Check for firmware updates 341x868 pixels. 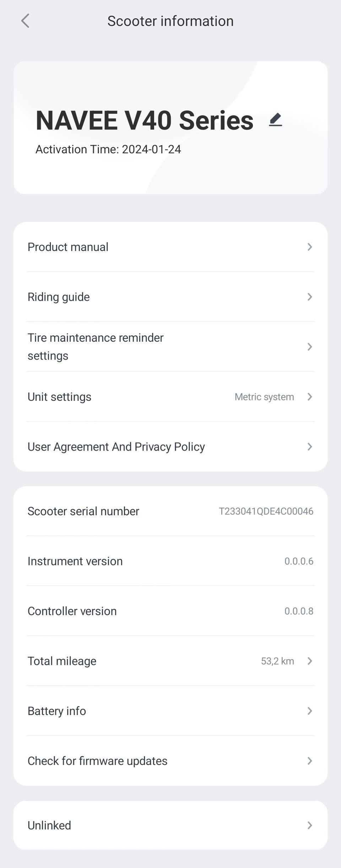pyautogui.click(x=98, y=761)
